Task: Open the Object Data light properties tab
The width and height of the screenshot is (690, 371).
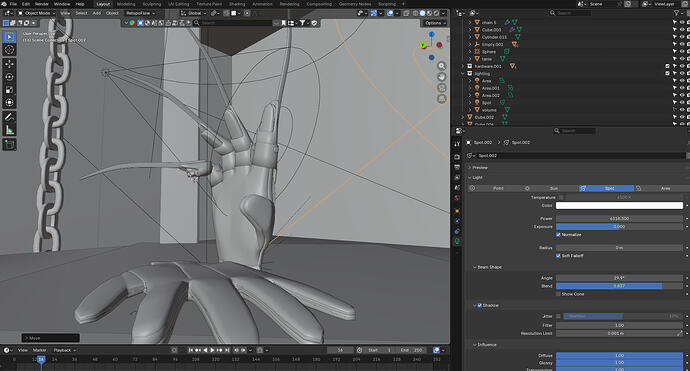Action: [457, 242]
